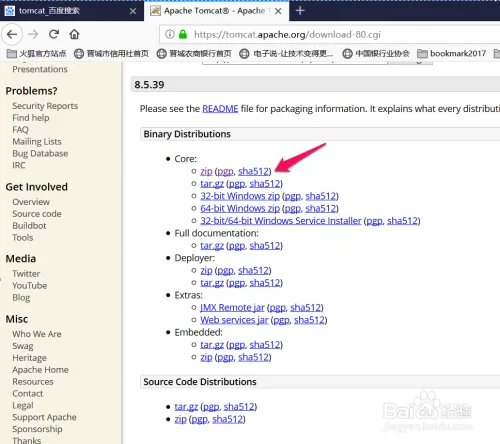Open Mailing Lists sidebar link
The height and width of the screenshot is (444, 500).
[37, 142]
